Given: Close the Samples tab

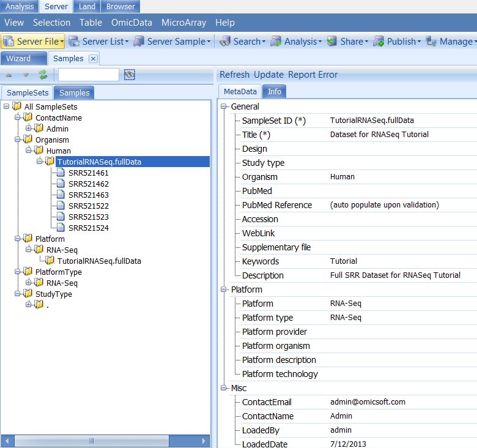Looking at the screenshot, I should tap(94, 58).
